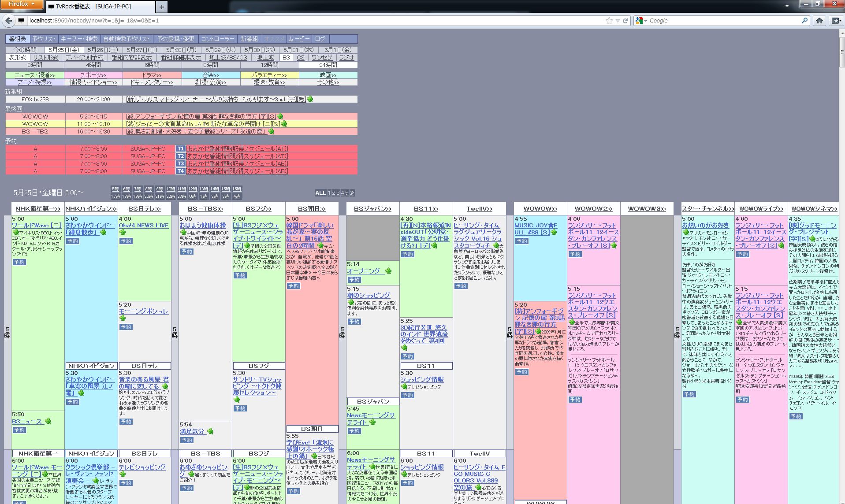
Task: Select date 5月26日(土)
Action: [103, 50]
